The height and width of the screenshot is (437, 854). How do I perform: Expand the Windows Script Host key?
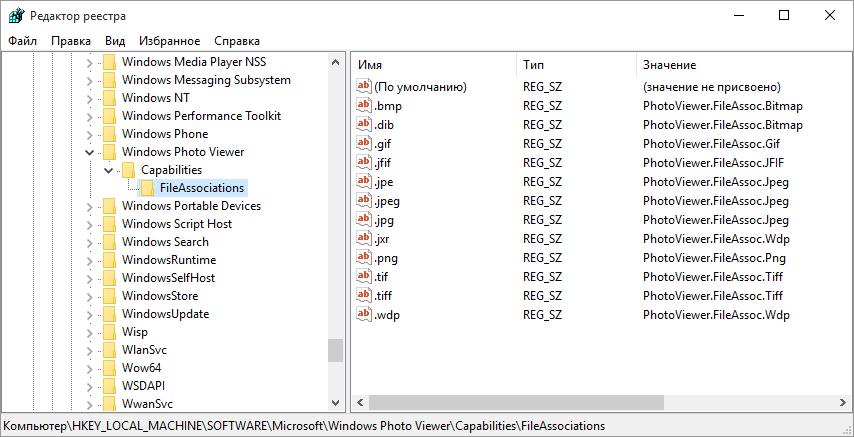90,224
